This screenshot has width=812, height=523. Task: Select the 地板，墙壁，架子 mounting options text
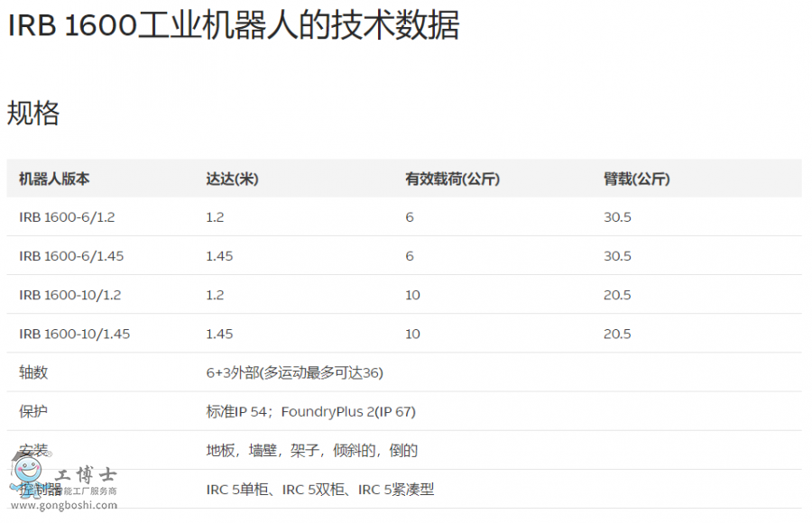coord(311,450)
